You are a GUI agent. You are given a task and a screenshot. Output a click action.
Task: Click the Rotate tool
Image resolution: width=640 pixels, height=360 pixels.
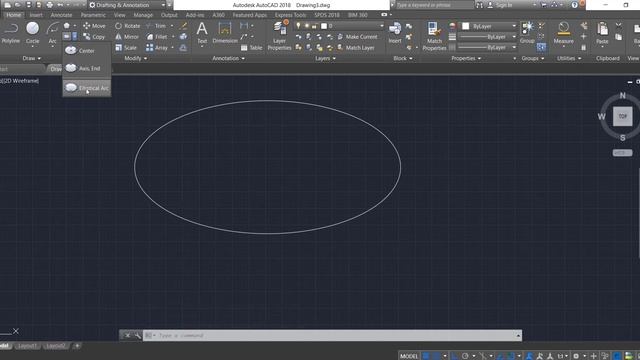(127, 26)
